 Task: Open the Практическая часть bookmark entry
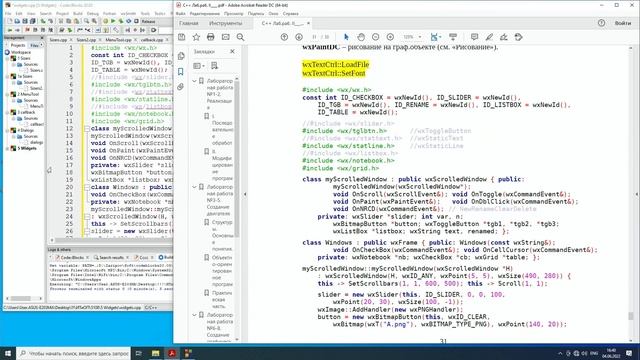coord(222,300)
